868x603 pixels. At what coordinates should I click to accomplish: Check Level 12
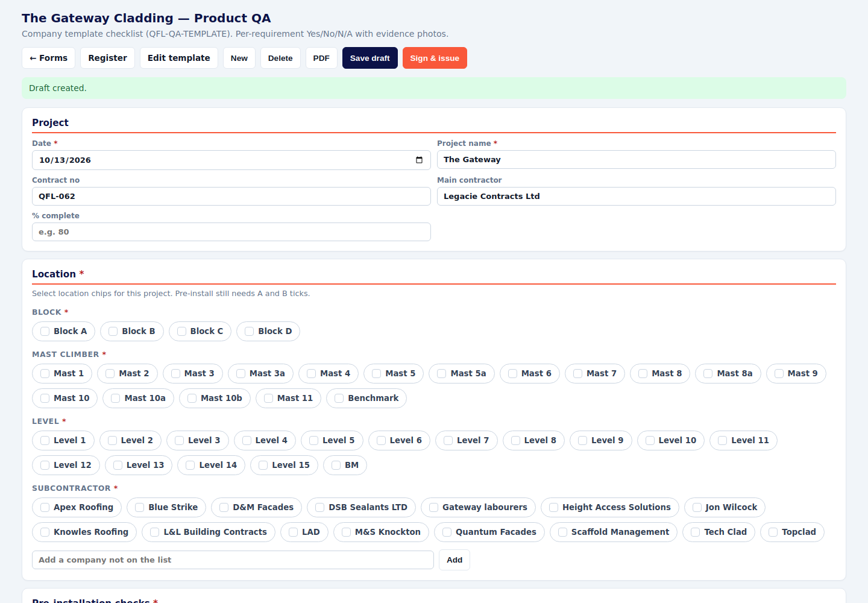click(x=66, y=465)
